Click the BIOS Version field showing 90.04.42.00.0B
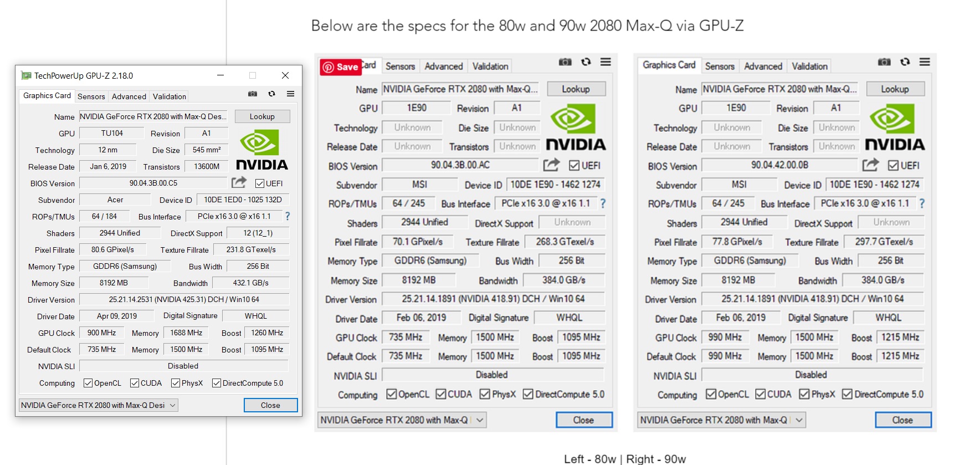The width and height of the screenshot is (980, 465). coord(780,165)
